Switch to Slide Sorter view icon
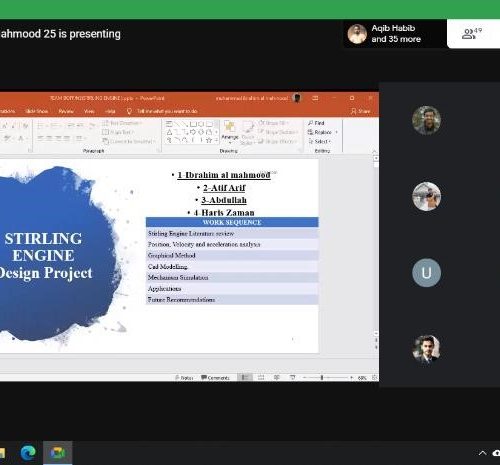This screenshot has height=465, width=500. point(261,377)
